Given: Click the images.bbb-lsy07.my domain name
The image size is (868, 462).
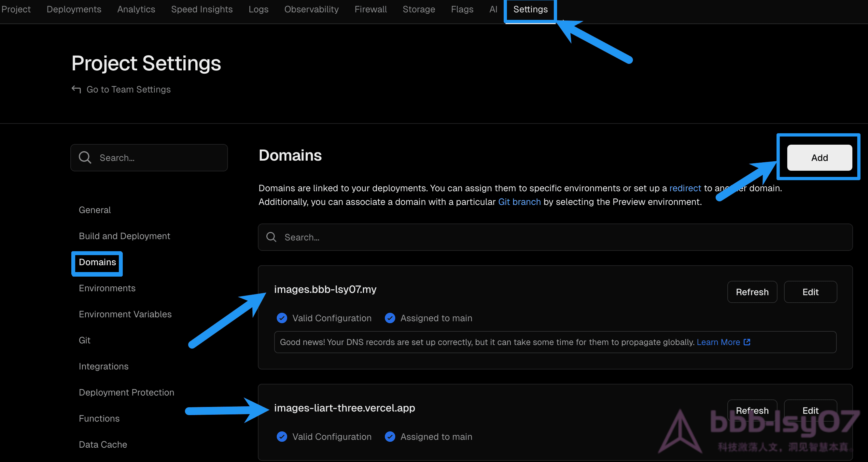Looking at the screenshot, I should tap(325, 289).
